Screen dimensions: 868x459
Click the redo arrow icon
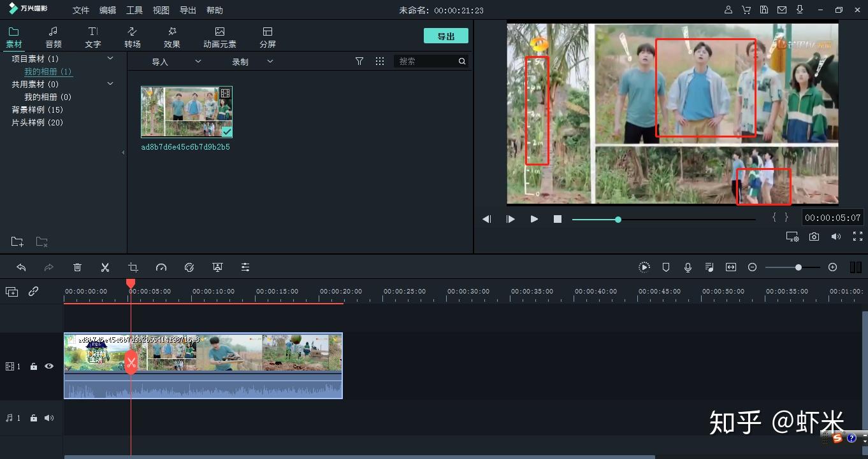49,267
